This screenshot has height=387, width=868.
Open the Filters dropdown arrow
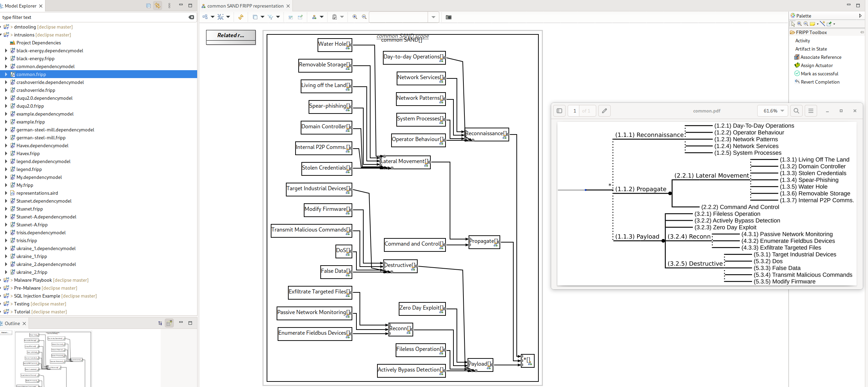[278, 17]
